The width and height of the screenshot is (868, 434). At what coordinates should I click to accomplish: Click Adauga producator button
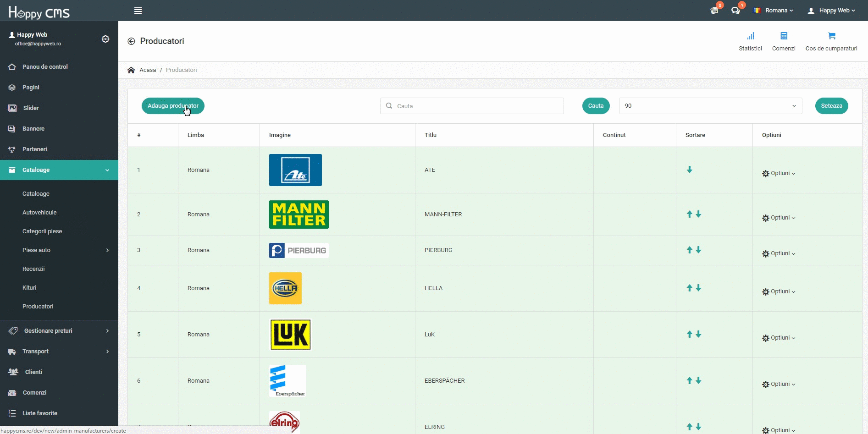(173, 106)
